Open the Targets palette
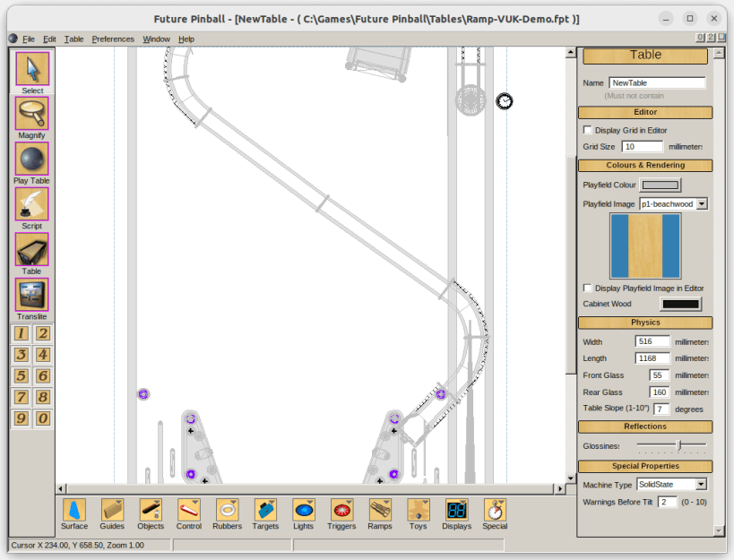734x560 pixels. click(x=265, y=510)
